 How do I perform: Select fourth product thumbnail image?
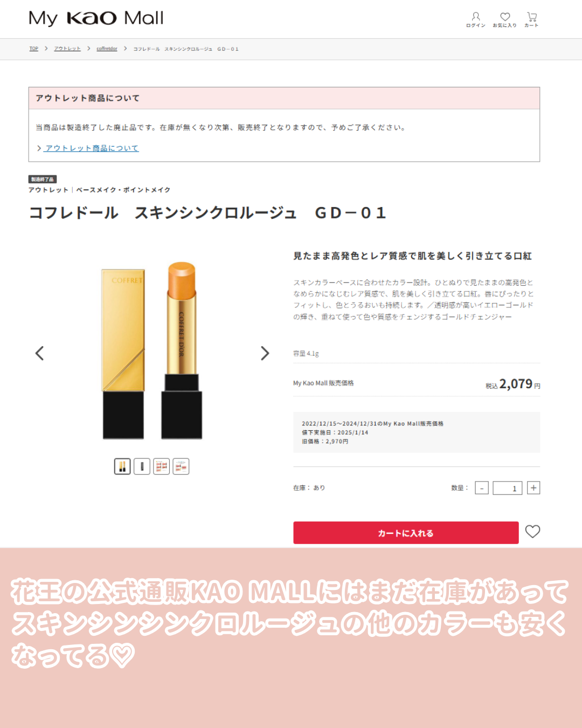click(181, 466)
